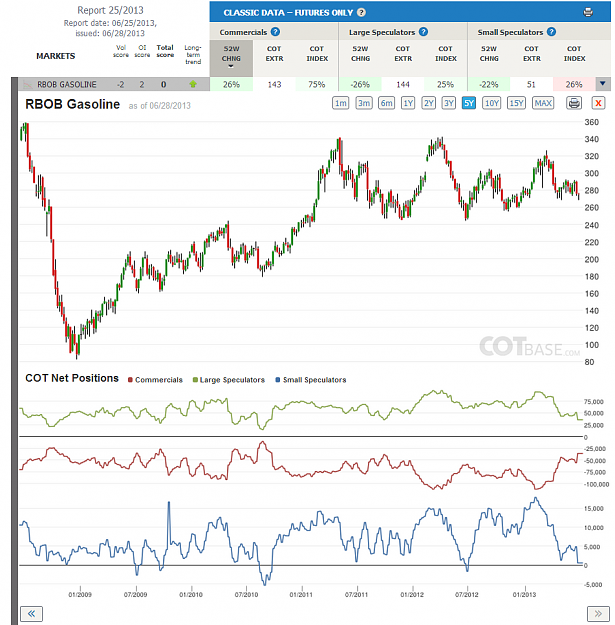Sort by Commercials 52W CHNG column
Screen dimensions: 615x625
click(x=231, y=58)
